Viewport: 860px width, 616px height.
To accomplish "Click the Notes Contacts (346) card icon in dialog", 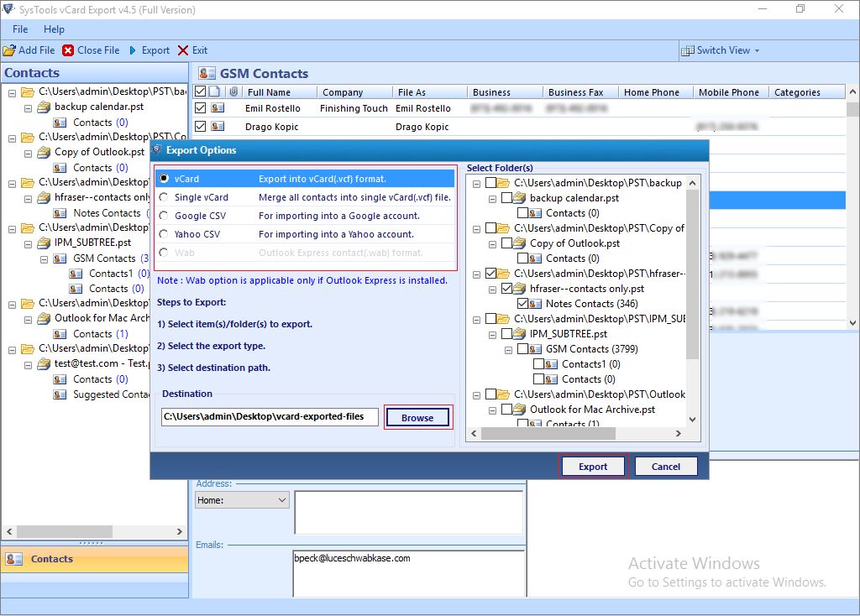I will pyautogui.click(x=535, y=304).
